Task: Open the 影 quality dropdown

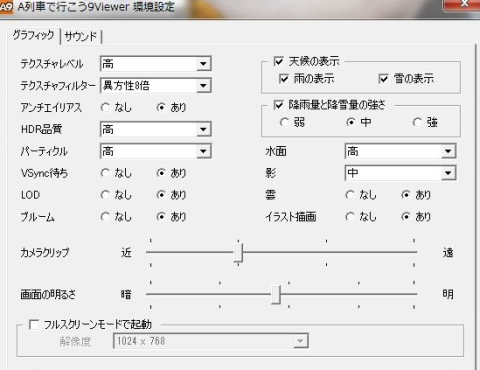Action: 400,173
